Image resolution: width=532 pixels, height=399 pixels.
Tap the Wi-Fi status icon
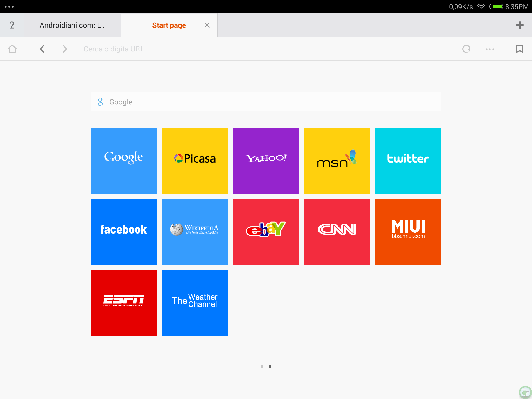tap(481, 6)
